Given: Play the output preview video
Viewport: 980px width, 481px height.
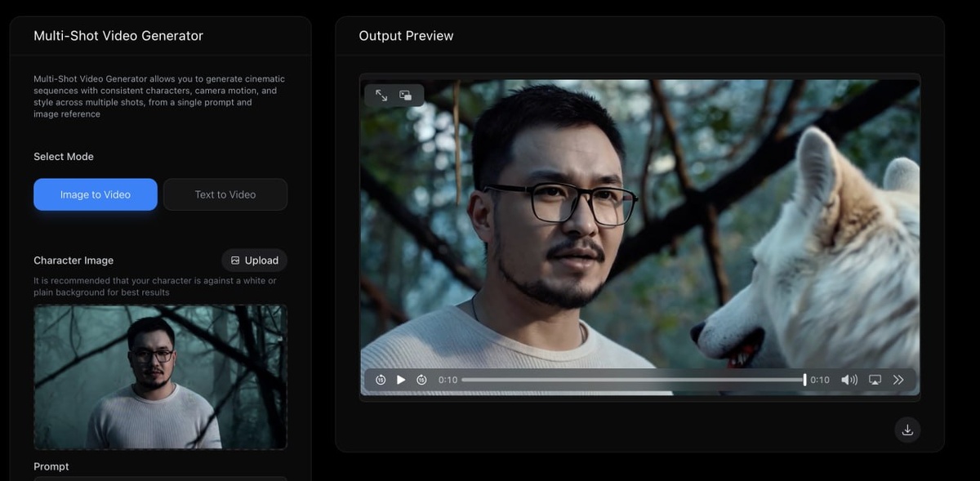Looking at the screenshot, I should pyautogui.click(x=401, y=380).
